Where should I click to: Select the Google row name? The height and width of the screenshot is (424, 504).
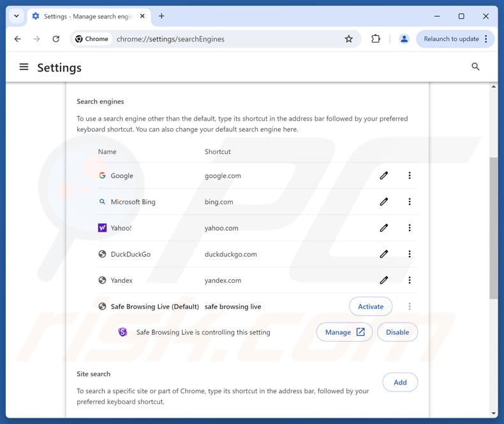pos(122,176)
